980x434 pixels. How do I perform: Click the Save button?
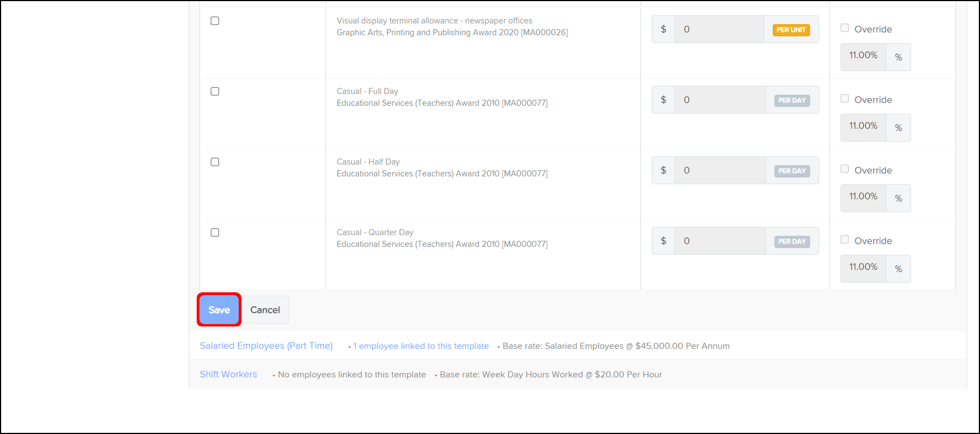tap(219, 310)
